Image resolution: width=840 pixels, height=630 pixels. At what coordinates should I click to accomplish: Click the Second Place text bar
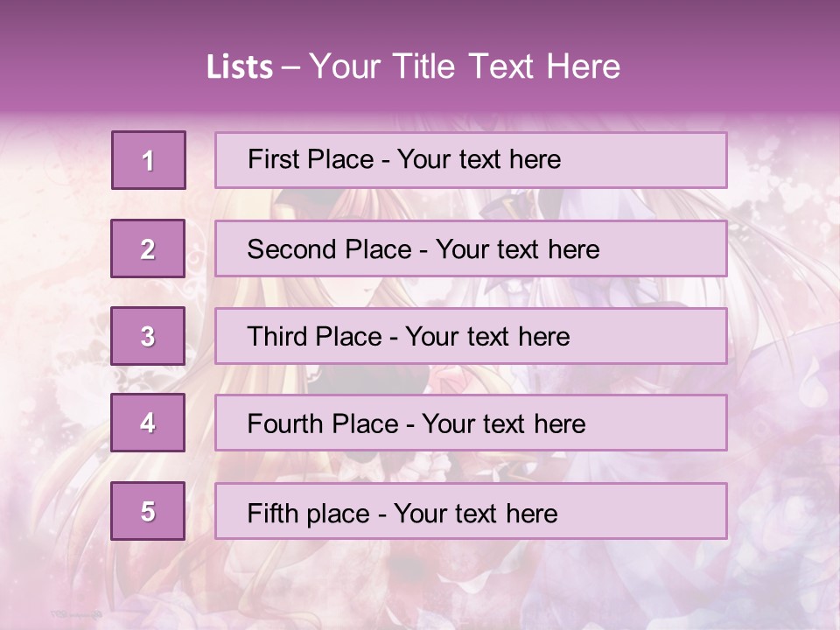[471, 248]
